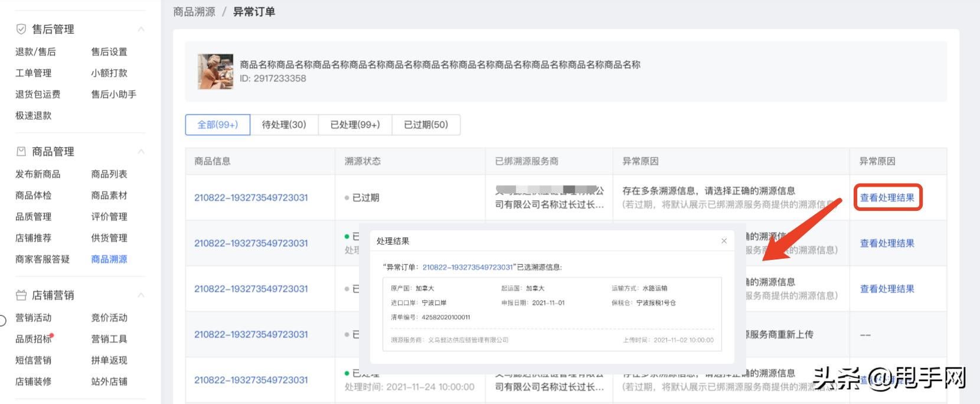980x404 pixels.
Task: Collapse the 店铺营销 section
Action: click(141, 295)
